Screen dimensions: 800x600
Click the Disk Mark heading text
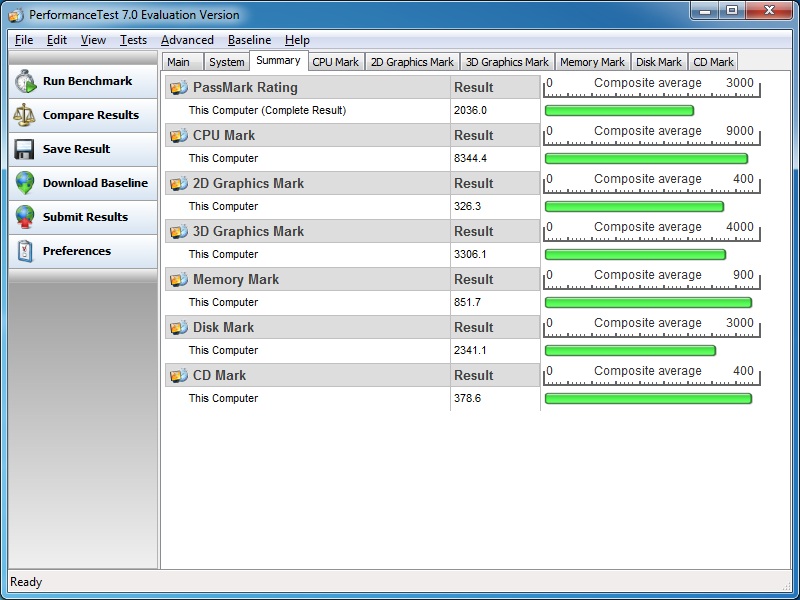pos(223,327)
